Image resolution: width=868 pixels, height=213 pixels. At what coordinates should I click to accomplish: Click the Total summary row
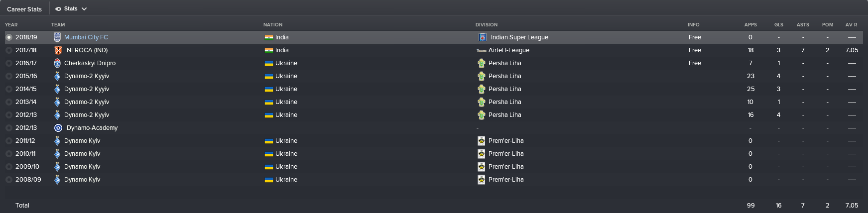434,206
